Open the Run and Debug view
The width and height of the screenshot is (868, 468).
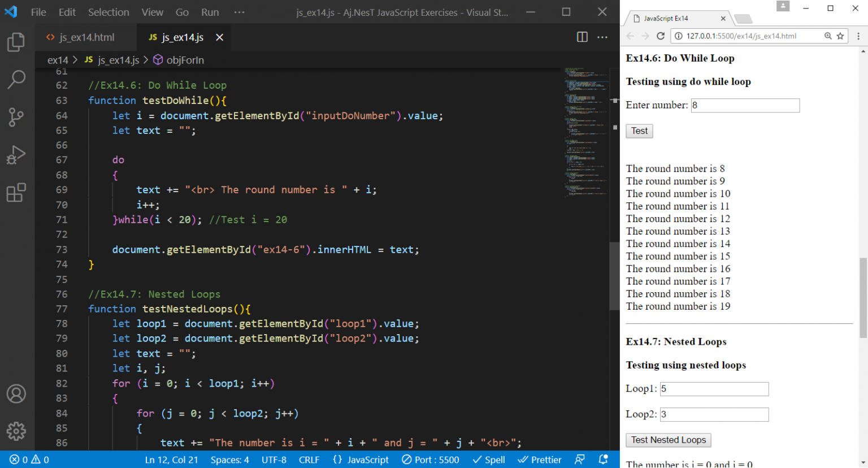point(16,155)
